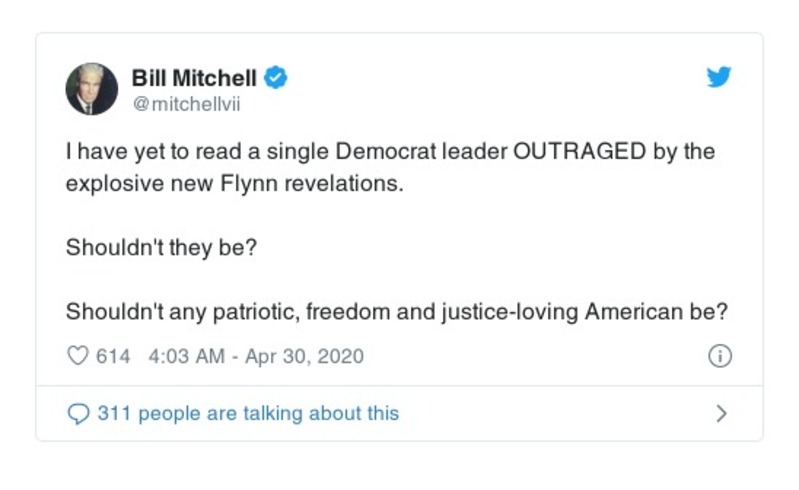Screen dimensions: 799x490
Task: Click the line beginning "I have yet to read"
Action: pos(390,152)
